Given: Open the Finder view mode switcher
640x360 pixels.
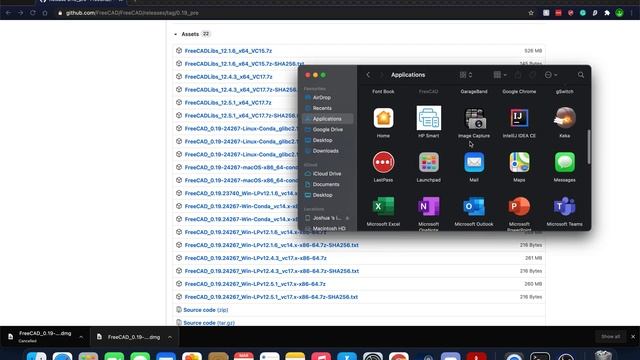Looking at the screenshot, I should [466, 75].
